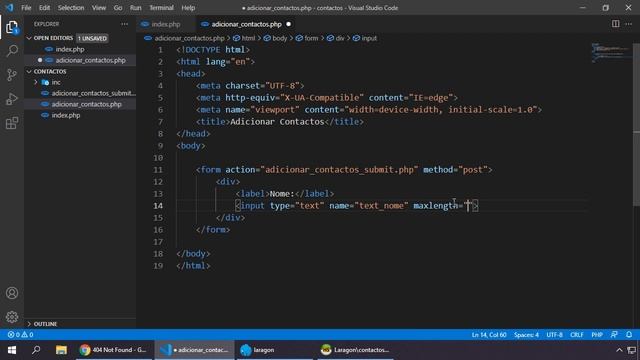This screenshot has width=640, height=360.
Task: Open the Manage gear icon
Action: 12,317
